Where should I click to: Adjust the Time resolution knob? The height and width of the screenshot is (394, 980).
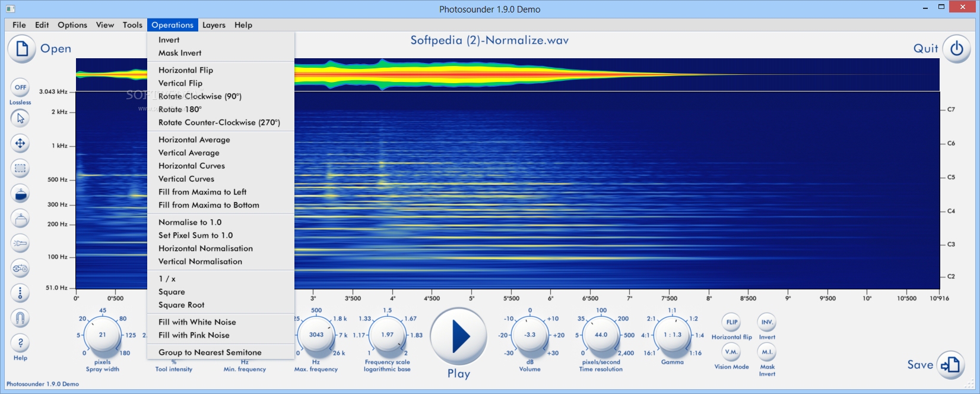pos(601,335)
